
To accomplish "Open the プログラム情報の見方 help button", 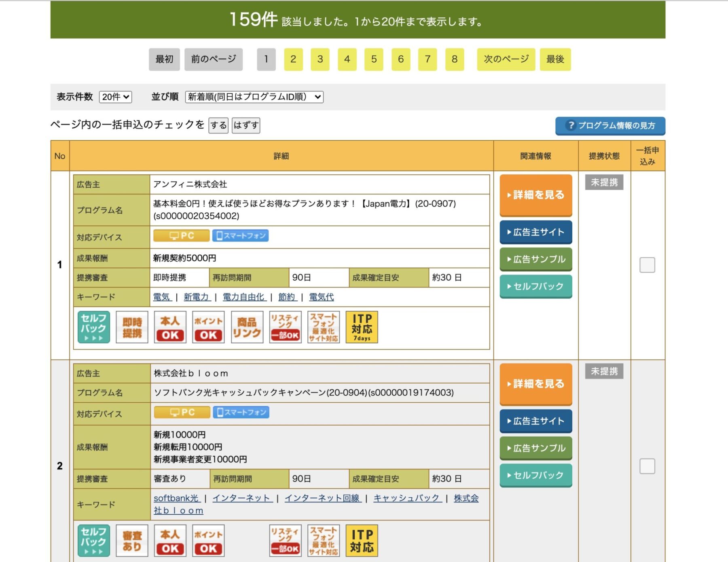I will tap(610, 126).
